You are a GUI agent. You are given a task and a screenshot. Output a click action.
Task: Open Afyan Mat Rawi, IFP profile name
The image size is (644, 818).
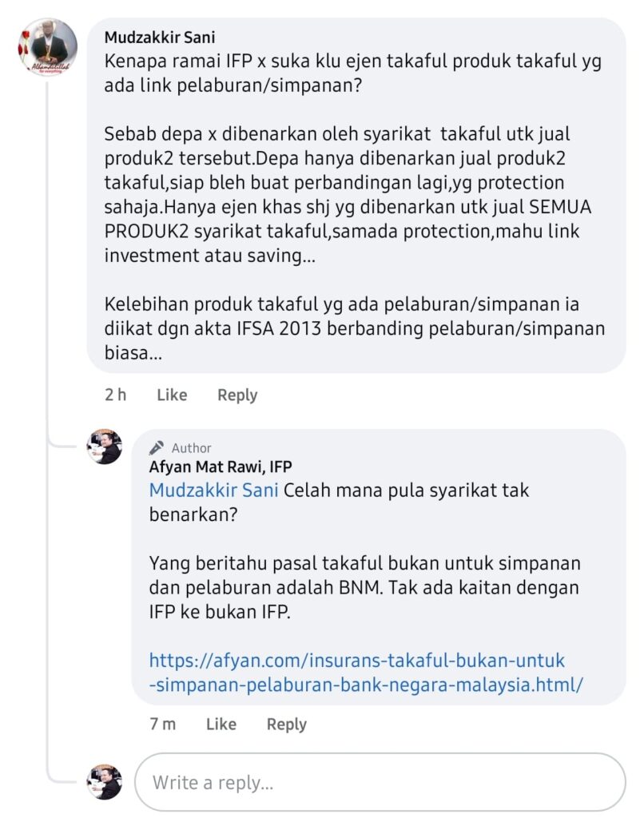coord(221,467)
